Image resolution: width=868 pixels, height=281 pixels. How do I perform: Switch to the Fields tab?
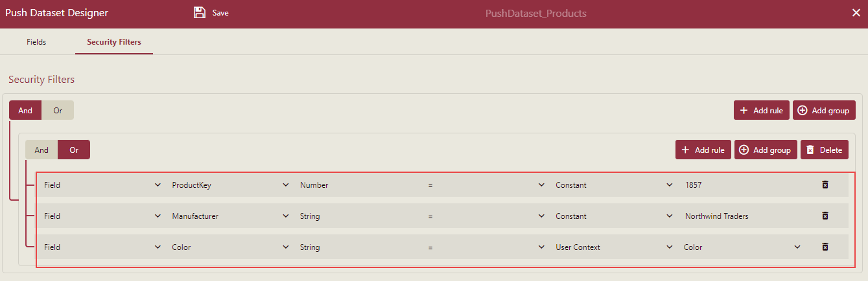click(36, 42)
